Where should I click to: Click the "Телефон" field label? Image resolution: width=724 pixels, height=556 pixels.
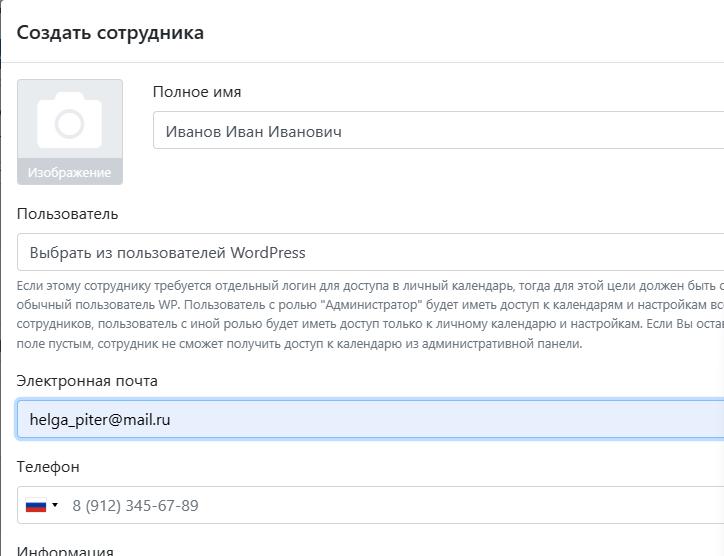click(48, 467)
